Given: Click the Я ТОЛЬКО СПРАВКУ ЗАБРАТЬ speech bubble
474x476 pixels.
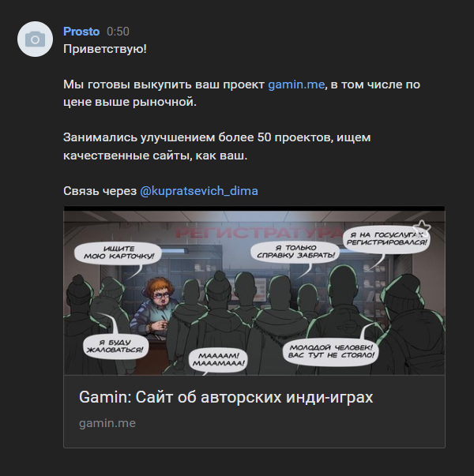Looking at the screenshot, I should 295,252.
